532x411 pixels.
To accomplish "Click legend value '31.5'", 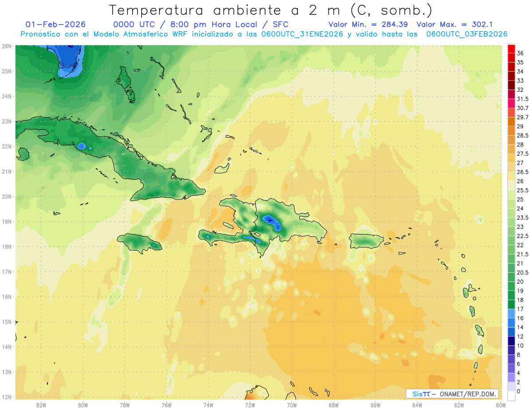I will [x=522, y=99].
